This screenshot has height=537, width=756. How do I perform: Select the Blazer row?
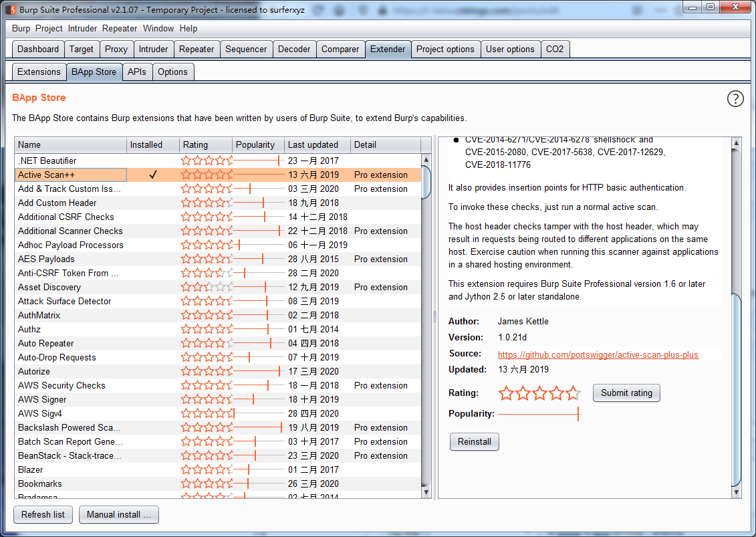click(x=218, y=469)
